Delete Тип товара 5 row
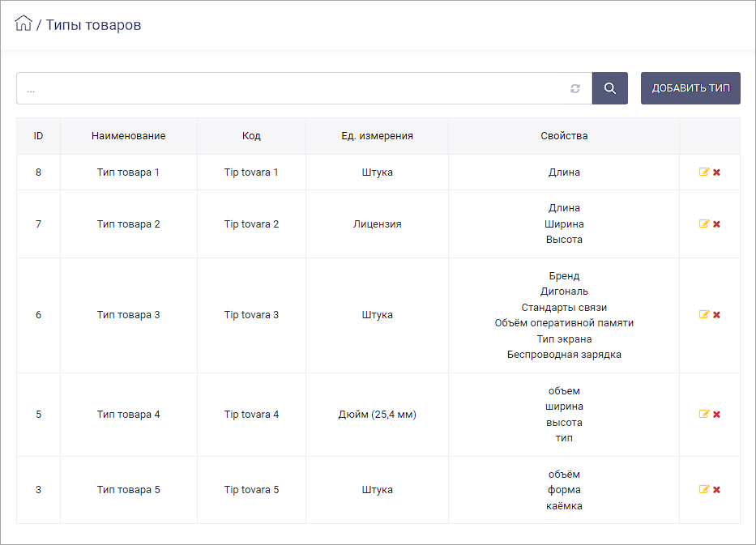This screenshot has width=756, height=545. 716,490
